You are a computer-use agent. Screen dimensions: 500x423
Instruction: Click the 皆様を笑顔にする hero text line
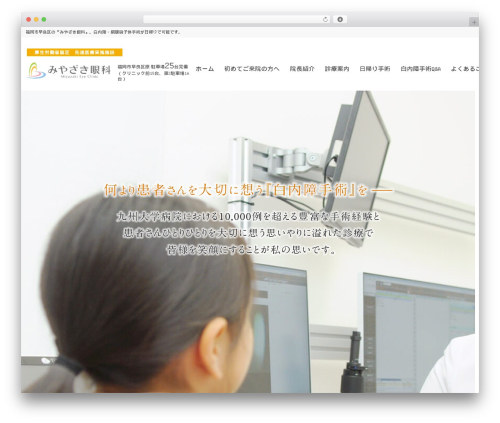tap(251, 250)
